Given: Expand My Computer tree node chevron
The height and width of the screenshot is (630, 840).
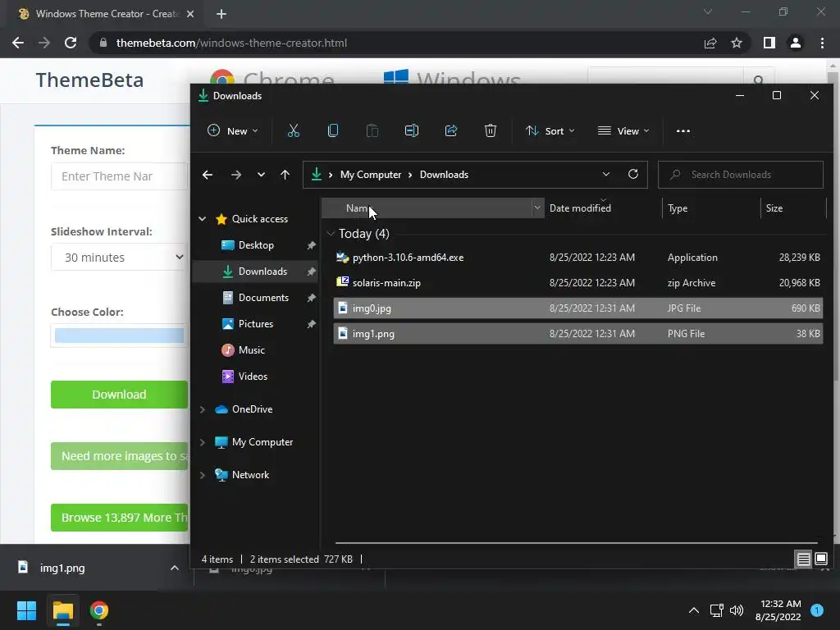Looking at the screenshot, I should tap(203, 442).
